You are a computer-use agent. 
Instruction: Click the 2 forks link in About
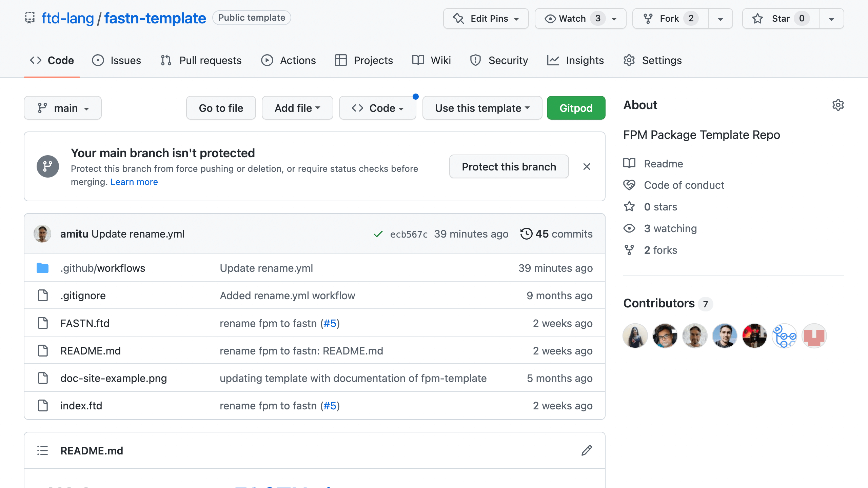660,250
